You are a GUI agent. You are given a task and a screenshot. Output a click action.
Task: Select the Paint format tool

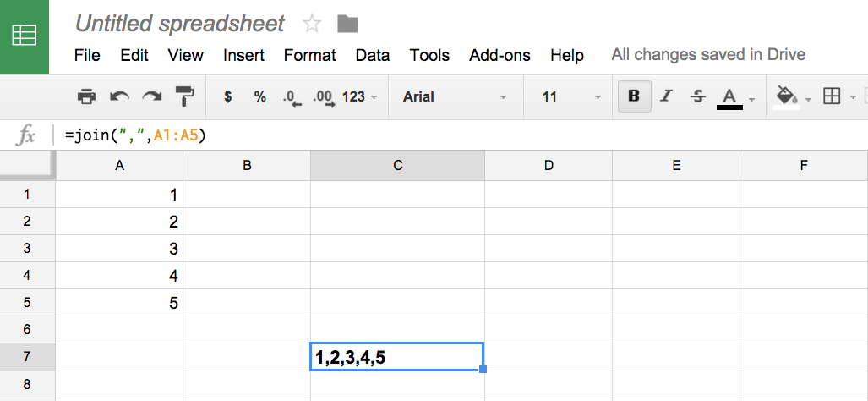(x=185, y=97)
